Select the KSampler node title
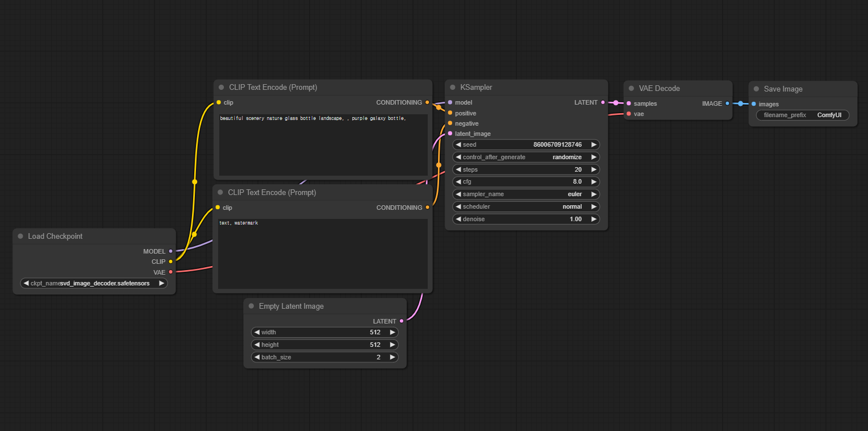Screen dimensions: 868x431 [476, 88]
